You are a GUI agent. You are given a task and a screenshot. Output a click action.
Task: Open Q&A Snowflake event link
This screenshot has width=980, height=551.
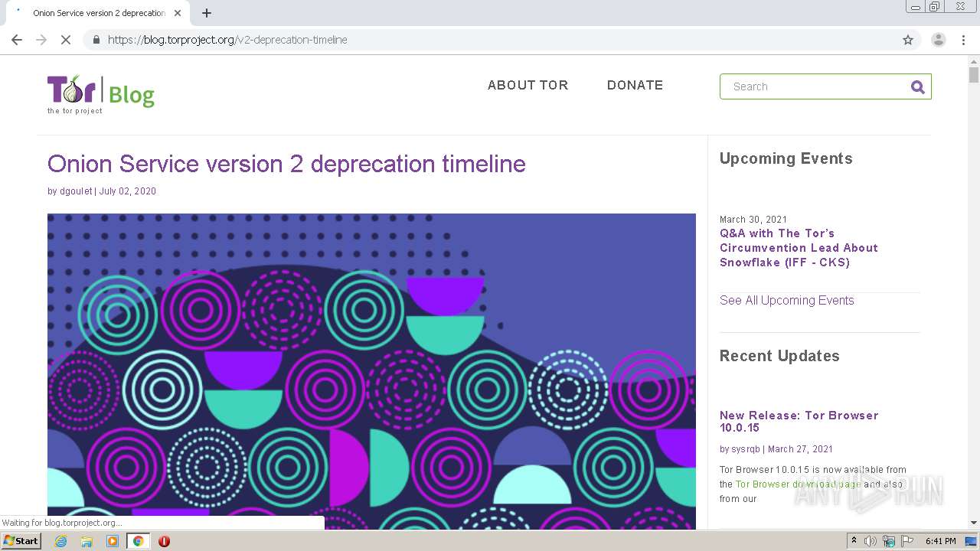[x=799, y=248]
